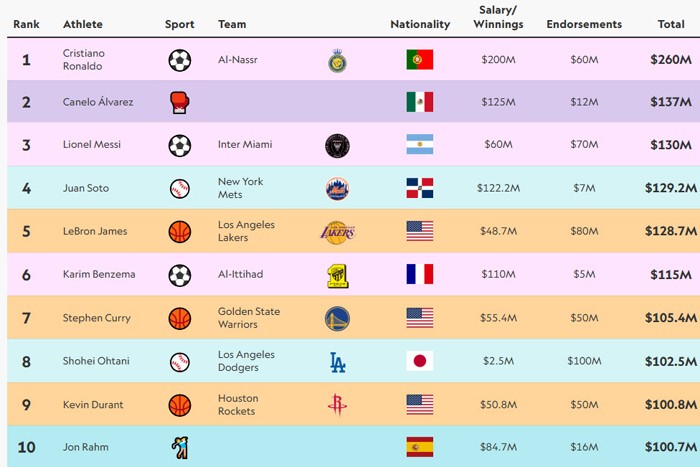
Task: Click the Al-Ittihad club badge
Action: [x=337, y=275]
